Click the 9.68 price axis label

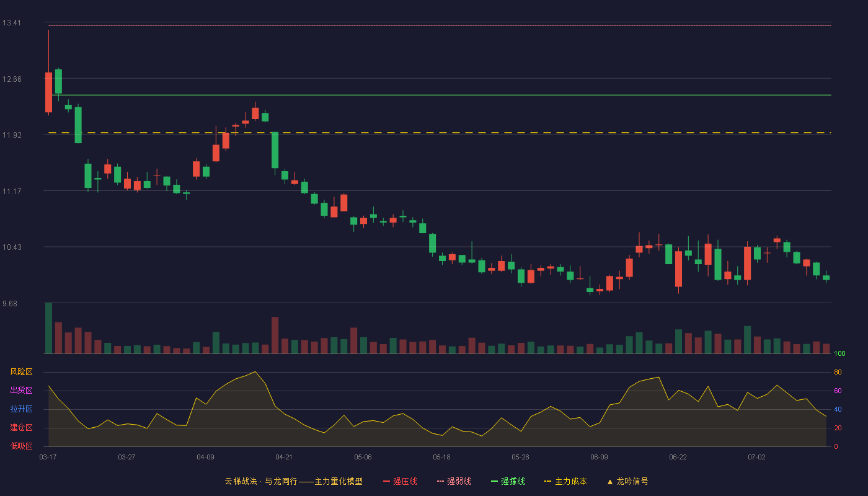tap(9, 303)
